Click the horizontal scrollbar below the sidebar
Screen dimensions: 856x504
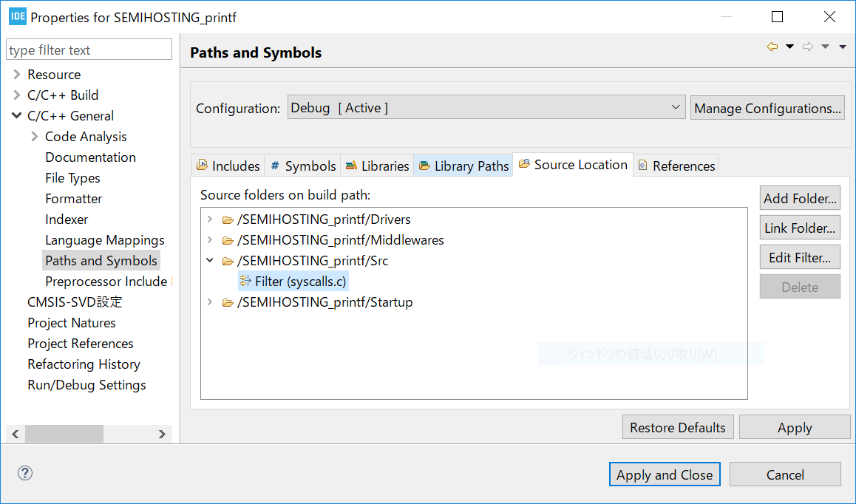(64, 433)
